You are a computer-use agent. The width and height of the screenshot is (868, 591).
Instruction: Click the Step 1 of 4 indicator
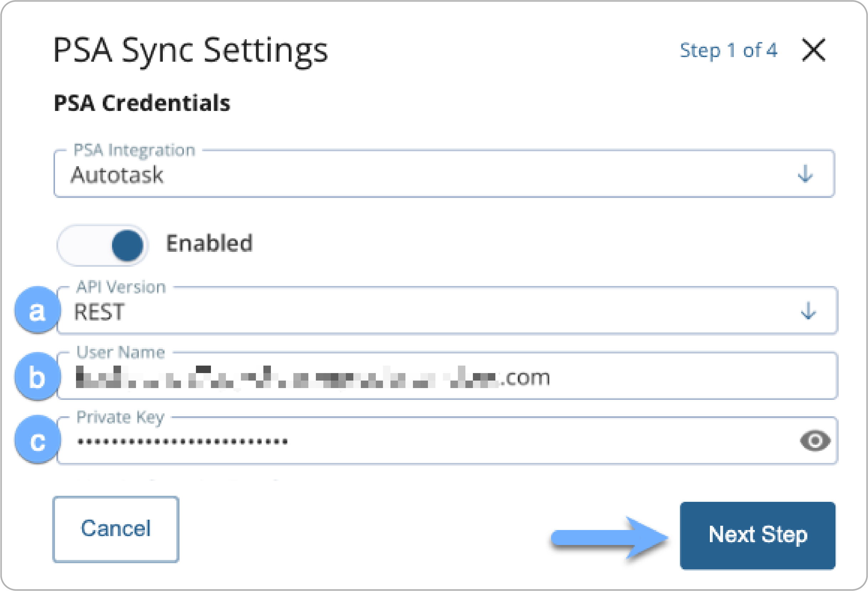click(728, 50)
